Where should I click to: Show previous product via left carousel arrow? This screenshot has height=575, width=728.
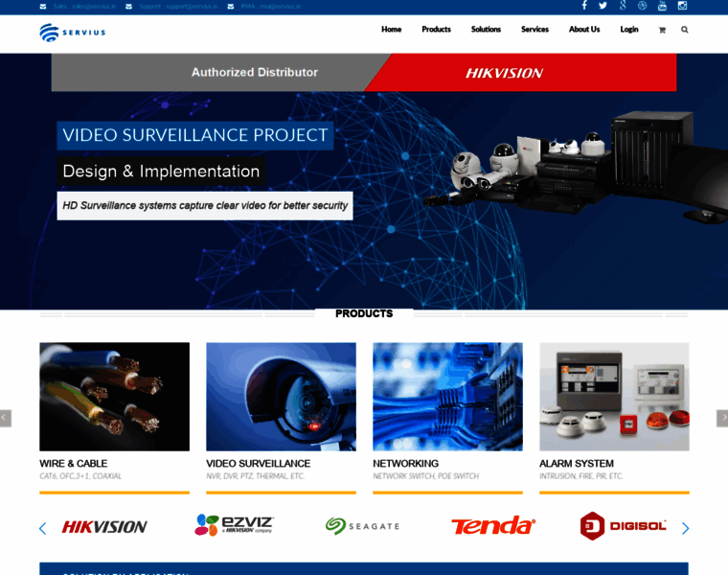click(5, 418)
